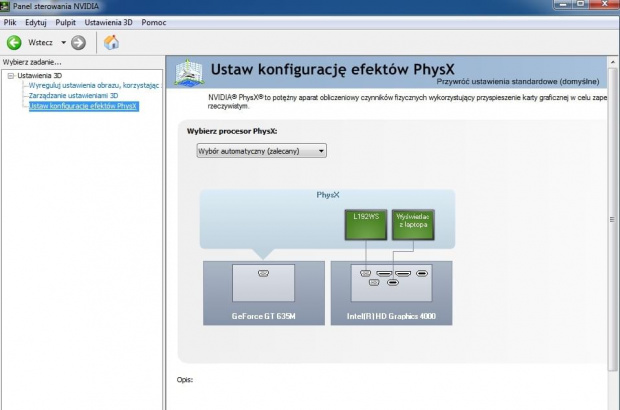
Task: Open the Edytuj menu
Action: tap(36, 23)
